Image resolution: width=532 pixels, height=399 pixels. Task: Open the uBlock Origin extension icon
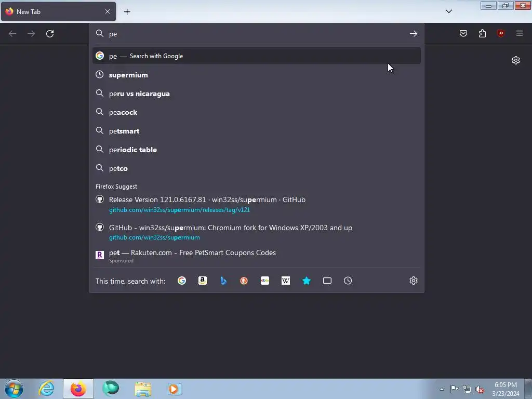pyautogui.click(x=500, y=33)
